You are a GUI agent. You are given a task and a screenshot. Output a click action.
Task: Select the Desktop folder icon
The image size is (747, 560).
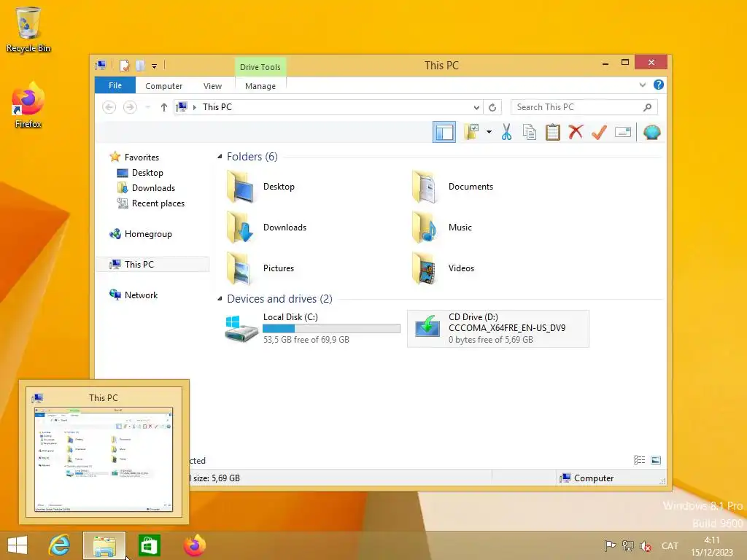[240, 187]
